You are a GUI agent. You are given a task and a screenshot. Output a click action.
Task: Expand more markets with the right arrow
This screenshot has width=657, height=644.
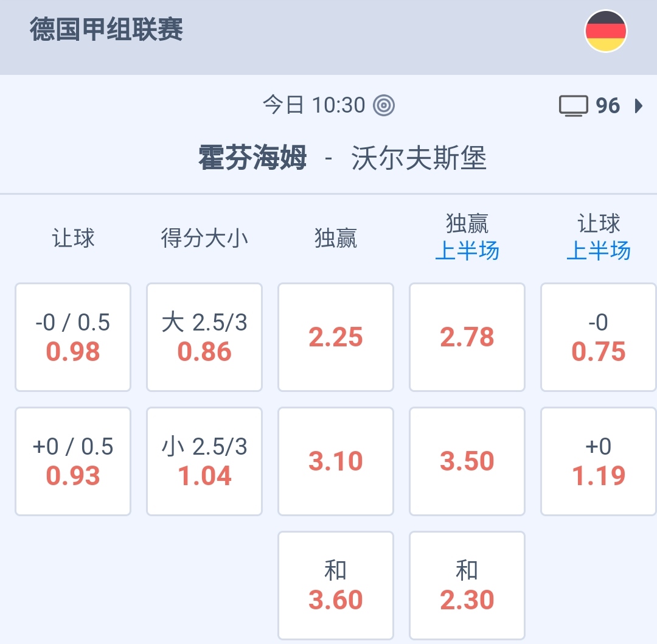638,106
